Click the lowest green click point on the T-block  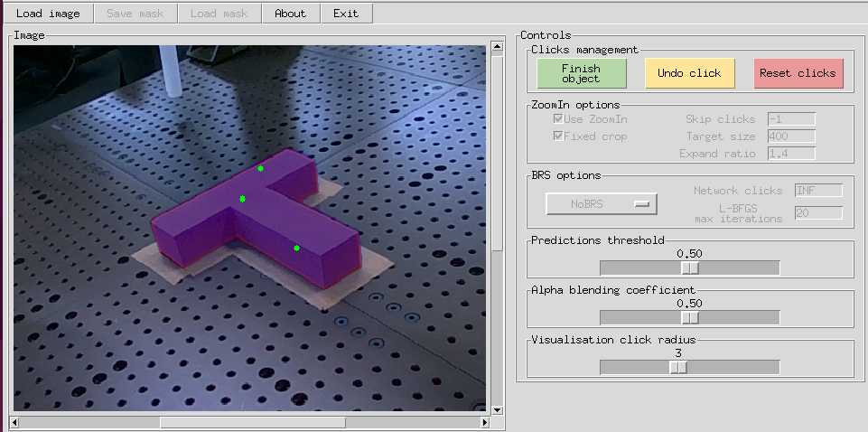point(297,249)
